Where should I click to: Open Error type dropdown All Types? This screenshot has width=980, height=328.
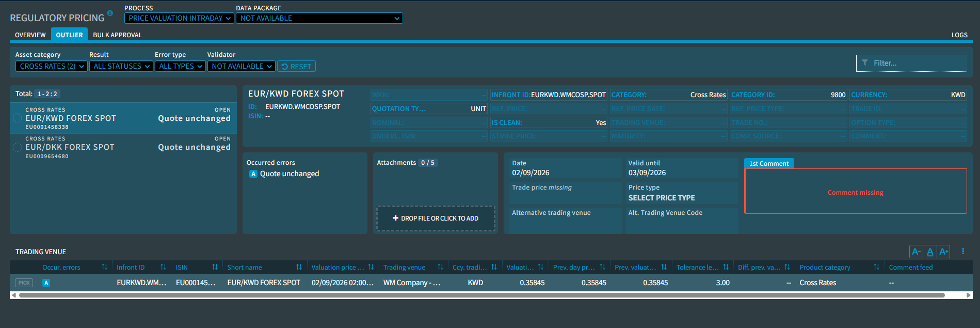click(180, 66)
